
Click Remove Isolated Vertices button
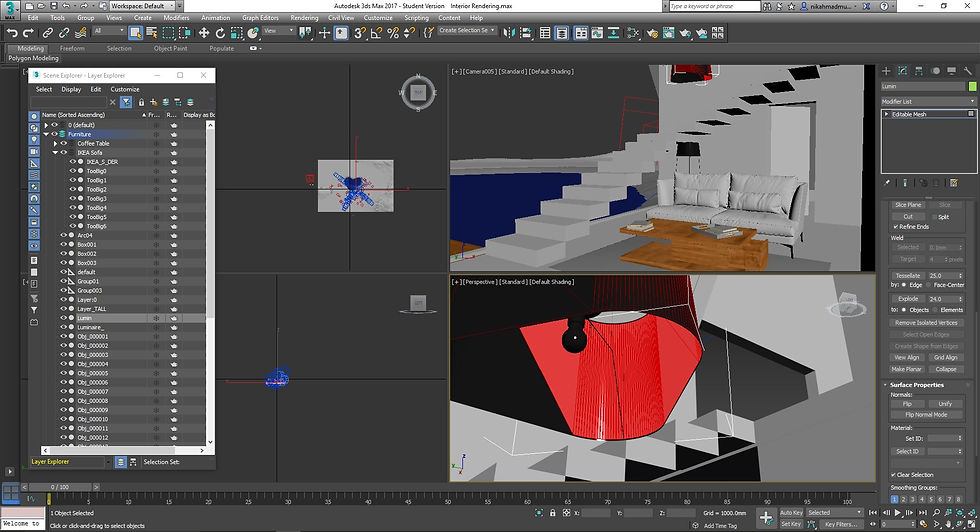tap(926, 323)
